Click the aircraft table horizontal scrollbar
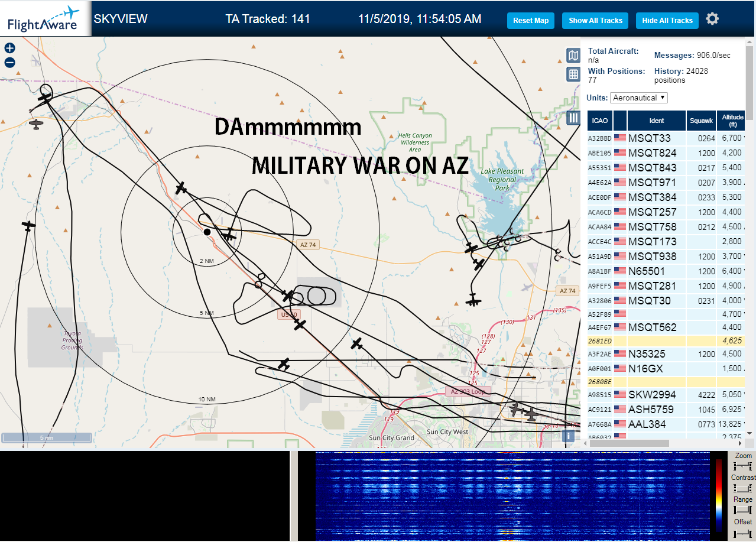 pyautogui.click(x=631, y=443)
